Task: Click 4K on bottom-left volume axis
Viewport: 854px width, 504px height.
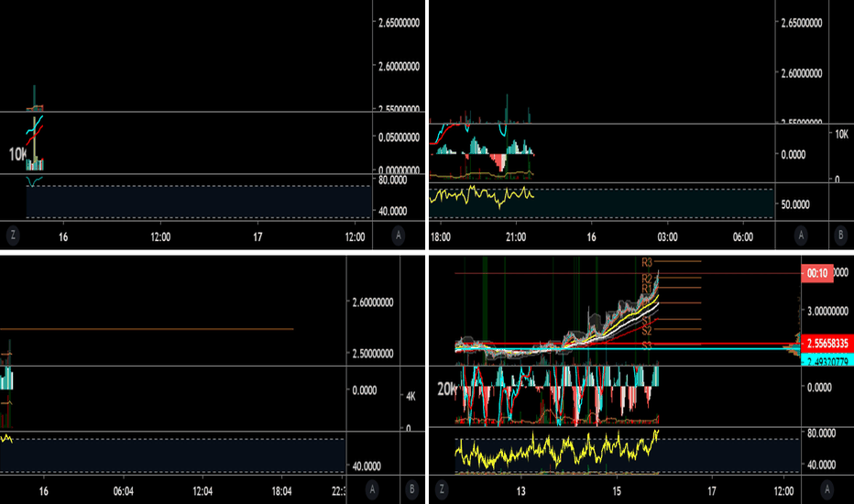Action: [x=411, y=396]
